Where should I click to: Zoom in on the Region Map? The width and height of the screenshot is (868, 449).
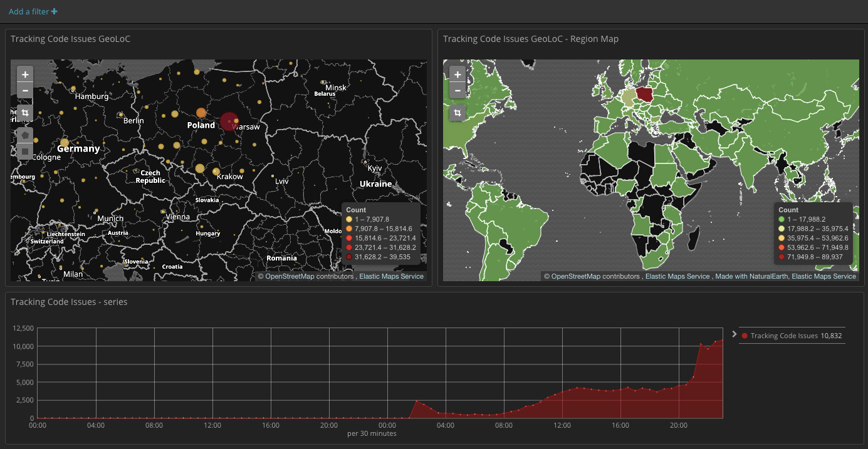458,75
